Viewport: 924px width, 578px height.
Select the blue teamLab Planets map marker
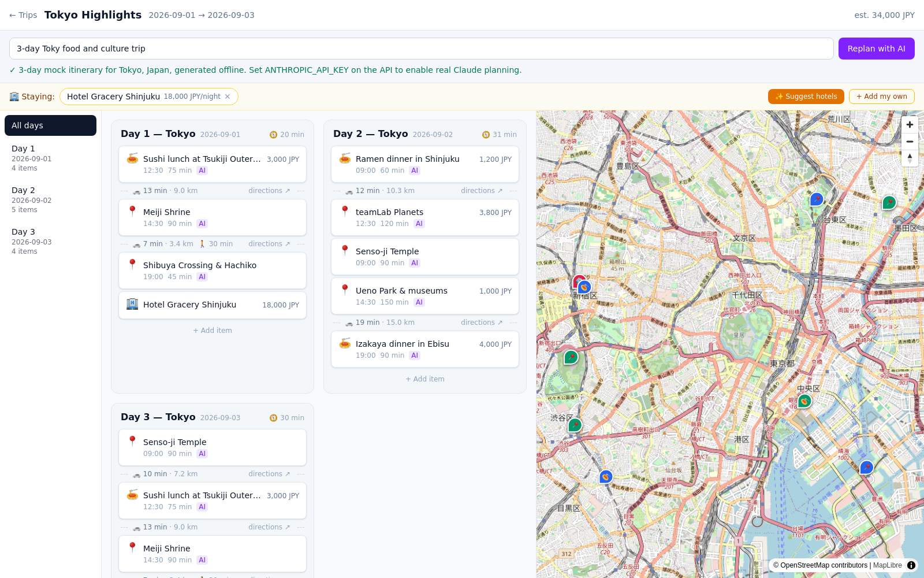coord(866,468)
